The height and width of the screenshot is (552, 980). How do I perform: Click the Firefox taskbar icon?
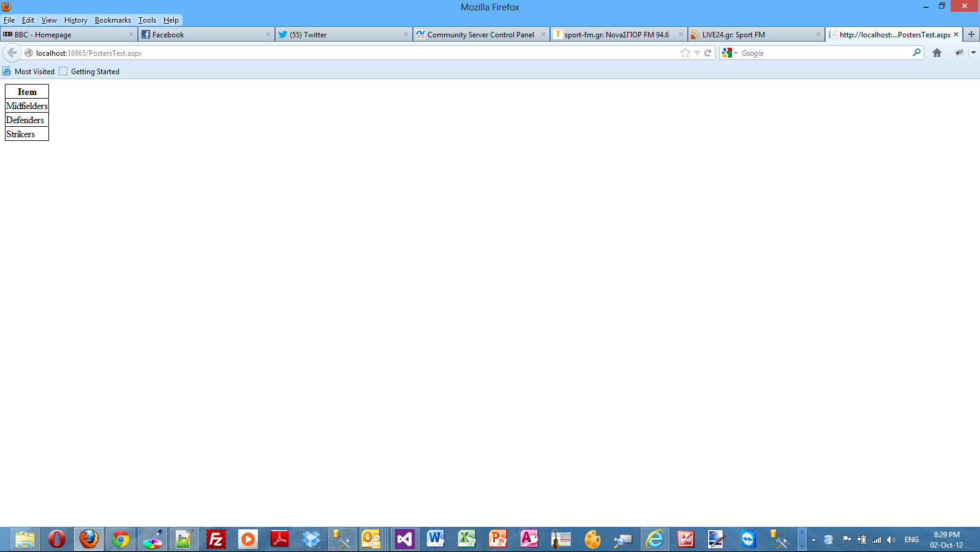click(x=89, y=539)
